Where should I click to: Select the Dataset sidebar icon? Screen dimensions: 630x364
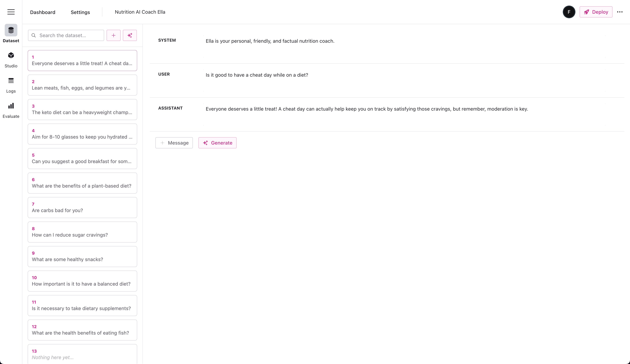tap(11, 30)
